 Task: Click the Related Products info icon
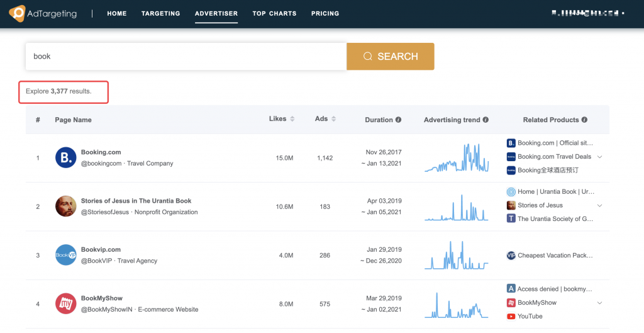tap(584, 120)
